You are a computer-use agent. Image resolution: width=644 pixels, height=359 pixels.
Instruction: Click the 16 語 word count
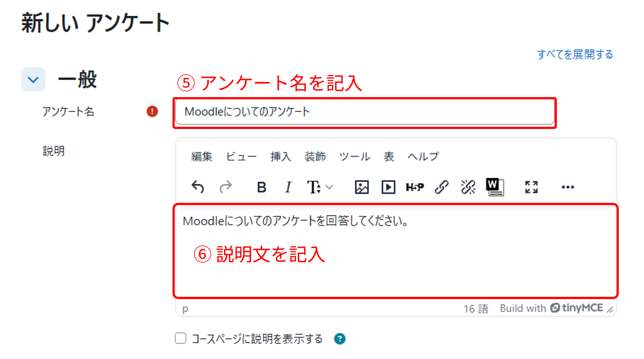click(476, 309)
